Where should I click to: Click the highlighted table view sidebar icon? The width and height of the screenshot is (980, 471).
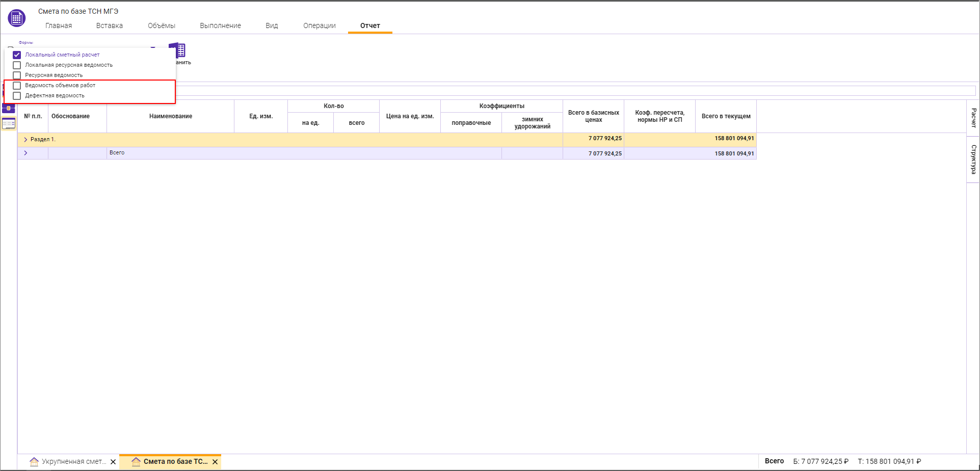coord(9,123)
